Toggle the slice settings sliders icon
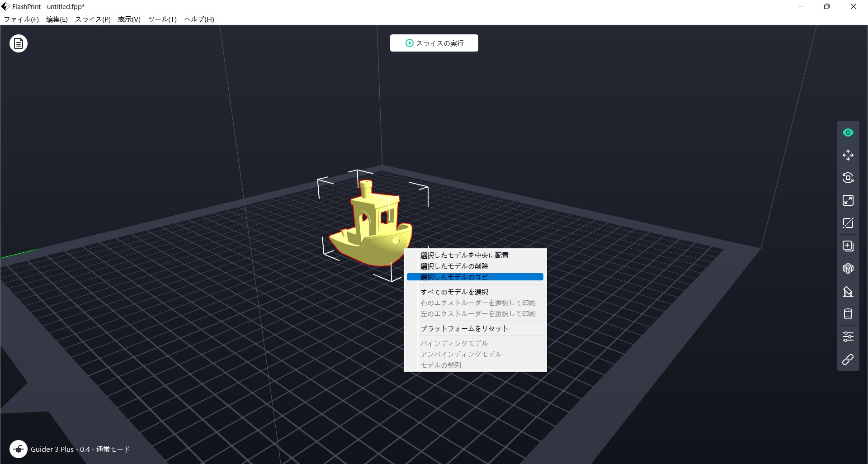The width and height of the screenshot is (868, 464). pos(848,336)
